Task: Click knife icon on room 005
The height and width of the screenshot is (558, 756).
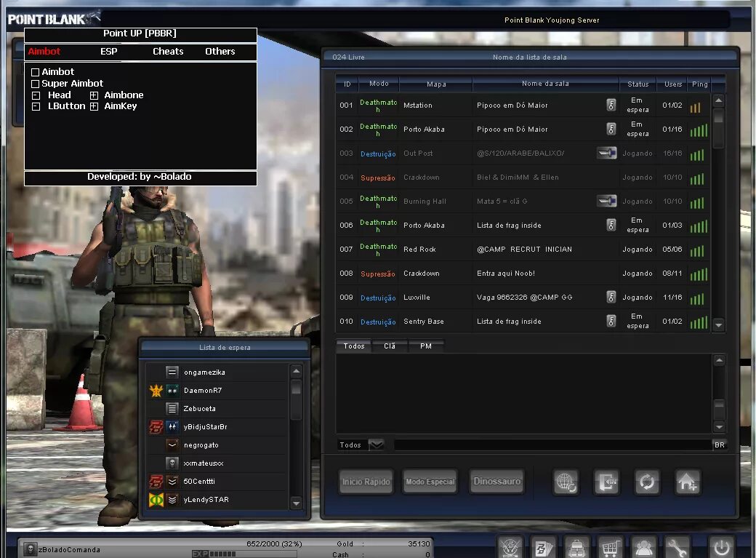Action: [x=606, y=201]
